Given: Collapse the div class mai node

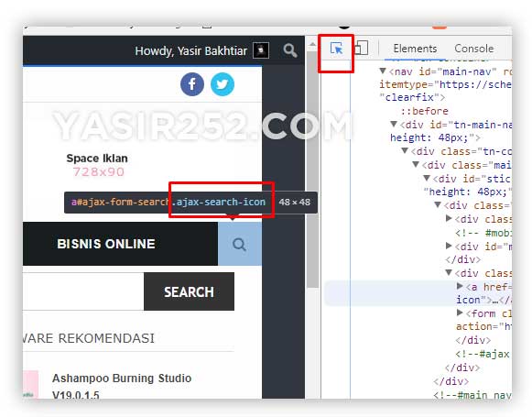Looking at the screenshot, I should point(416,164).
